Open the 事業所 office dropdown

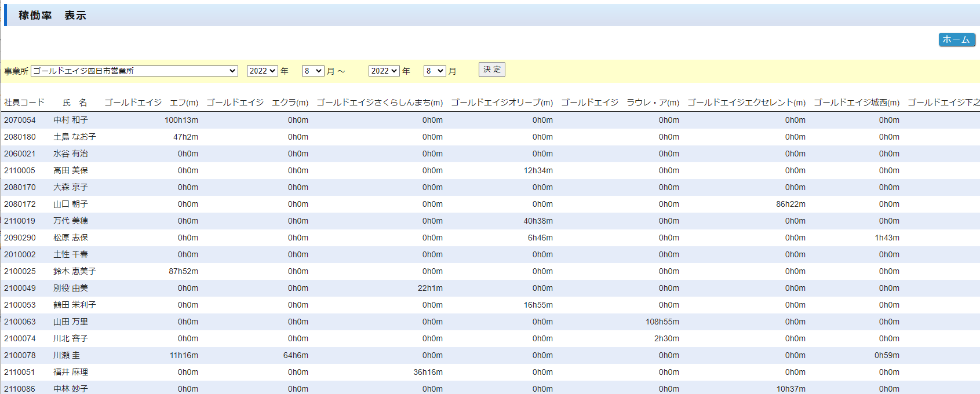(134, 71)
